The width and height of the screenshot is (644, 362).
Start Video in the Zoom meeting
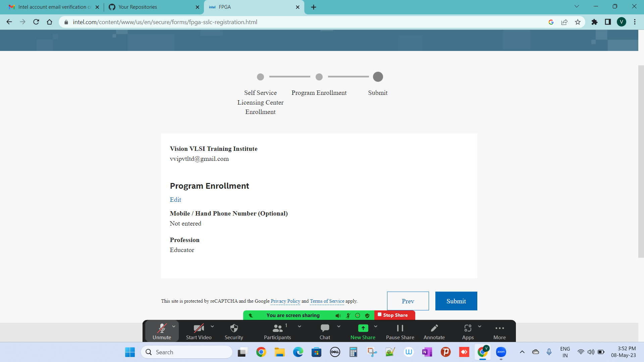pyautogui.click(x=199, y=331)
